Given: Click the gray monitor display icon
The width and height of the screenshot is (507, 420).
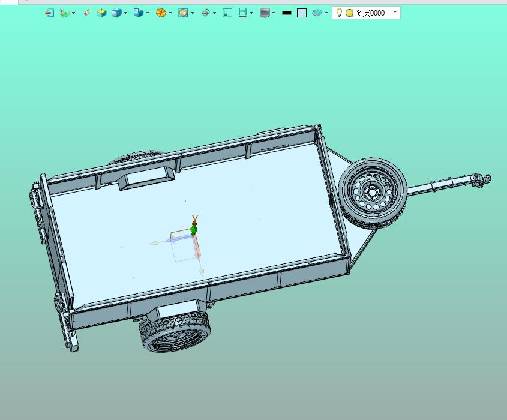Looking at the screenshot, I should (265, 13).
